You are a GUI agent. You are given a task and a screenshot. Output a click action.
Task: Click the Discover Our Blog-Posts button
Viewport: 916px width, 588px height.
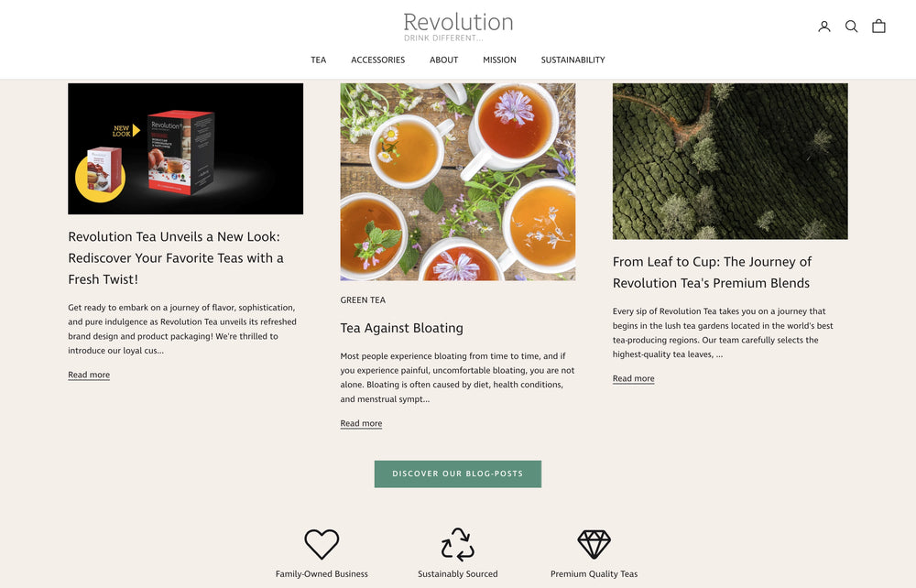[x=458, y=474]
